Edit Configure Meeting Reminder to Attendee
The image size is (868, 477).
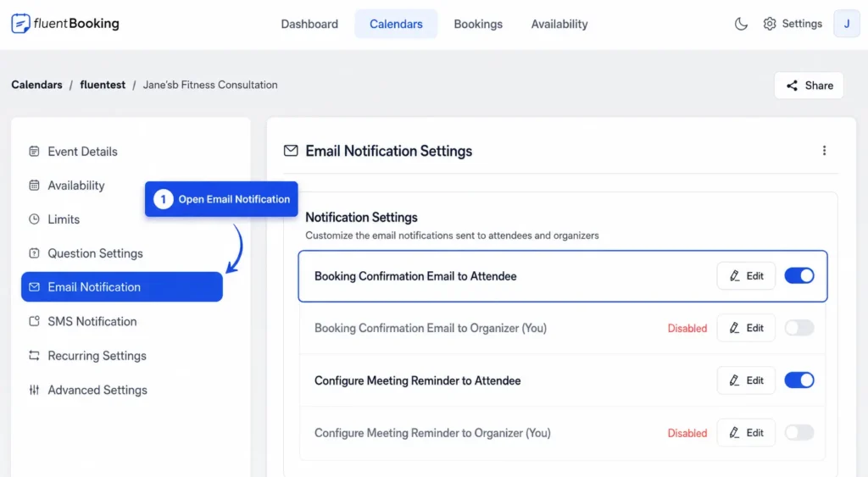(x=746, y=380)
